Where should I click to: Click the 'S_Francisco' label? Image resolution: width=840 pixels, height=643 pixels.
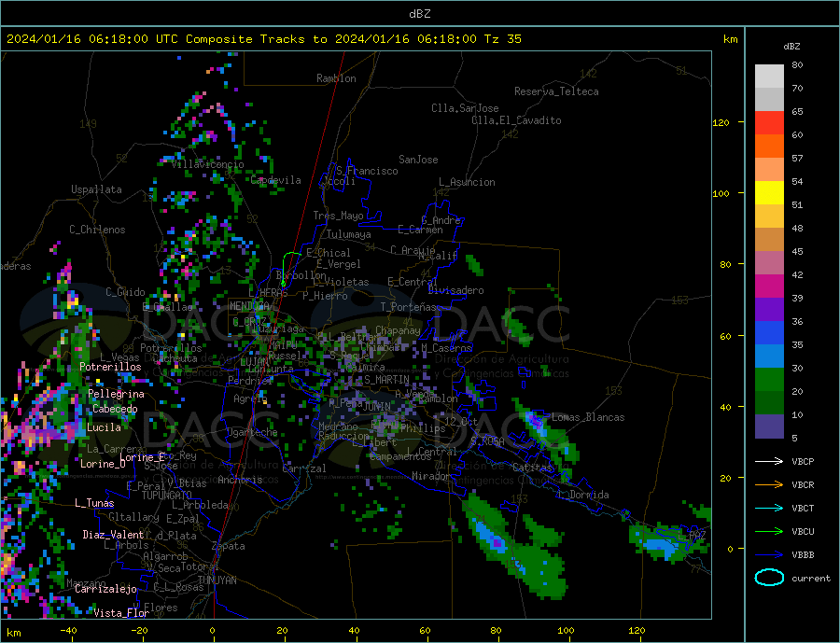tap(367, 171)
